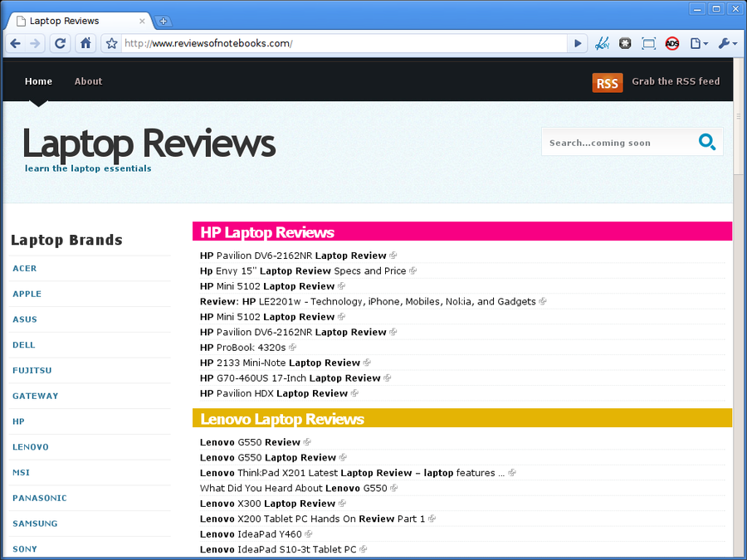747x560 pixels.
Task: Open What Did You Heard About Lenovo G550
Action: 294,488
